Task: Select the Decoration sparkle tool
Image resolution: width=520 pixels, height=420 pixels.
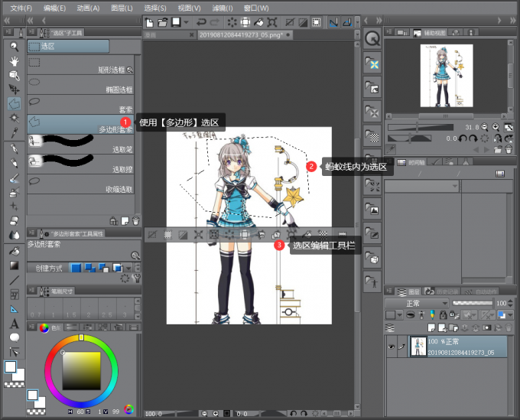Action: 14,206
